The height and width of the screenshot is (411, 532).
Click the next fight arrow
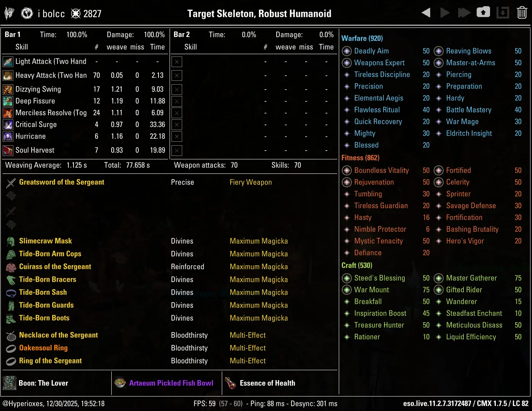[x=445, y=13]
